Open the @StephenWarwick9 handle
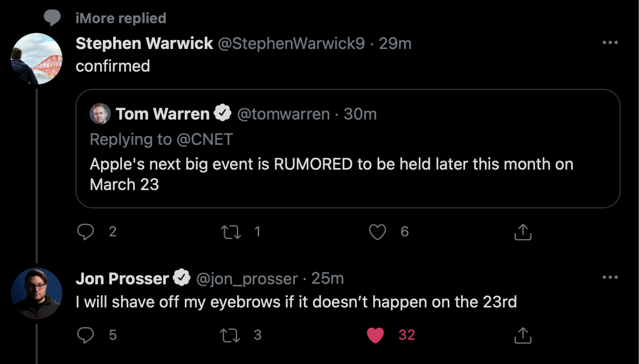Viewport: 639px width, 364px height. (291, 44)
